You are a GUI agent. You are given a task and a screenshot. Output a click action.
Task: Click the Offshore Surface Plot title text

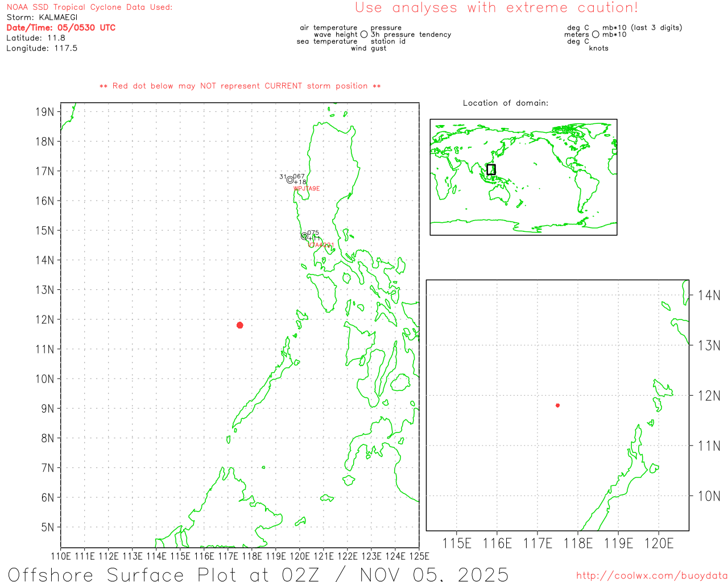258,574
